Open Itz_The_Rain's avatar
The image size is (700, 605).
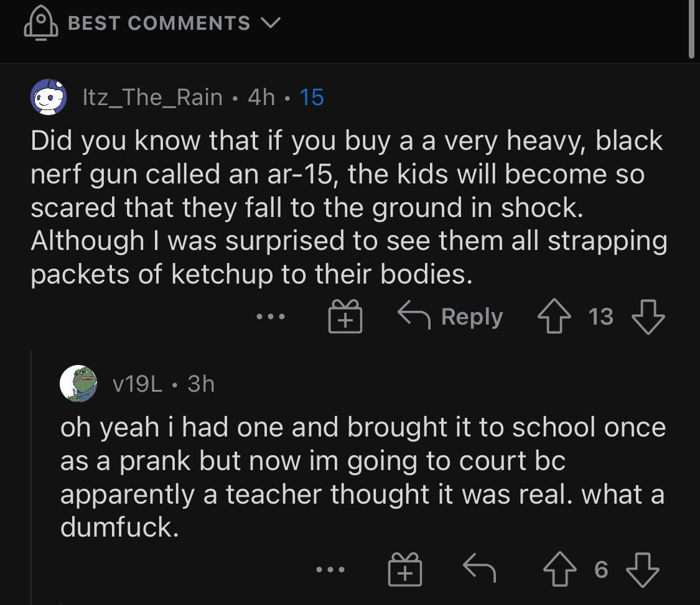(x=50, y=98)
